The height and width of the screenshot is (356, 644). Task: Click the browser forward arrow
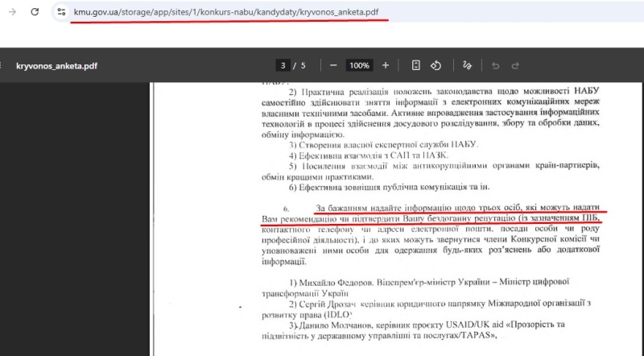(x=12, y=12)
